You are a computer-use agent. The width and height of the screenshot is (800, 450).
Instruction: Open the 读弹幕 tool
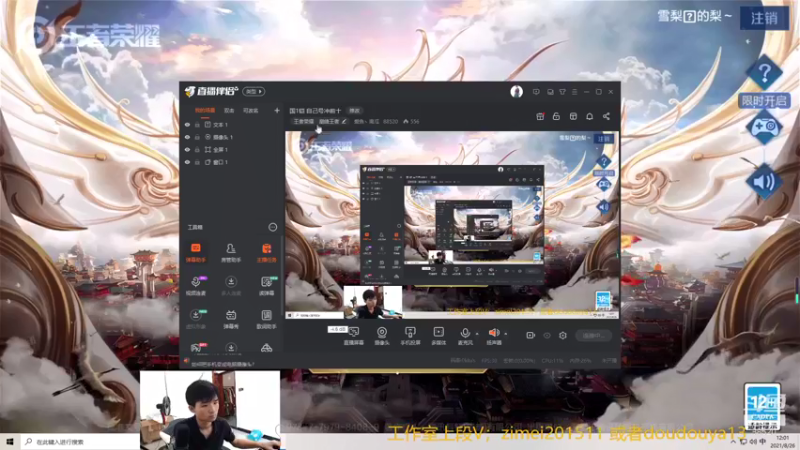(266, 286)
